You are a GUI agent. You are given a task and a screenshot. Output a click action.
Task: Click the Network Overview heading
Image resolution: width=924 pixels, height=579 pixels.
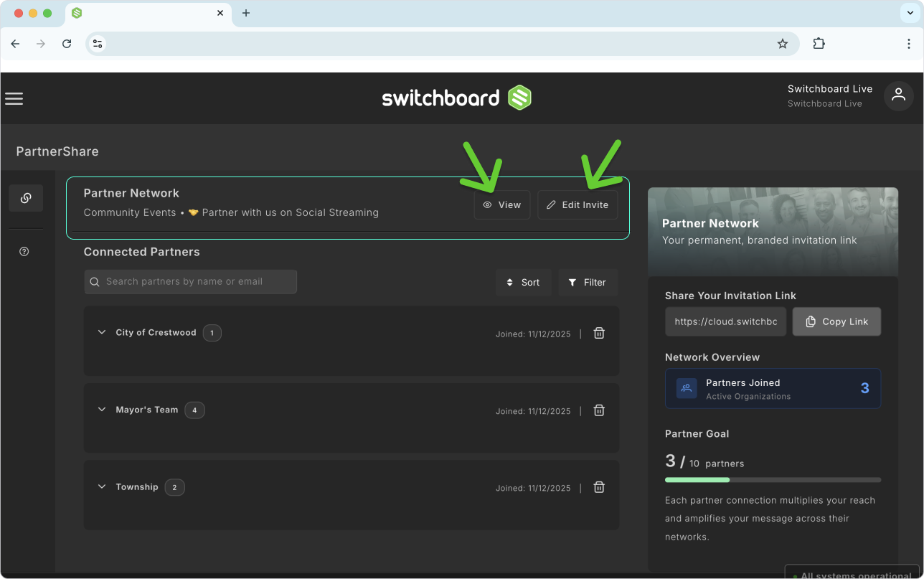(x=712, y=357)
